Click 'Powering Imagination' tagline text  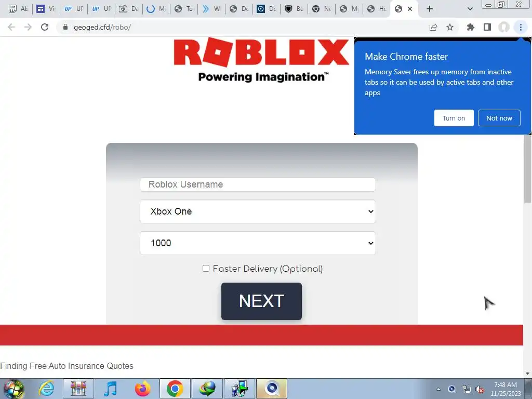click(x=263, y=77)
